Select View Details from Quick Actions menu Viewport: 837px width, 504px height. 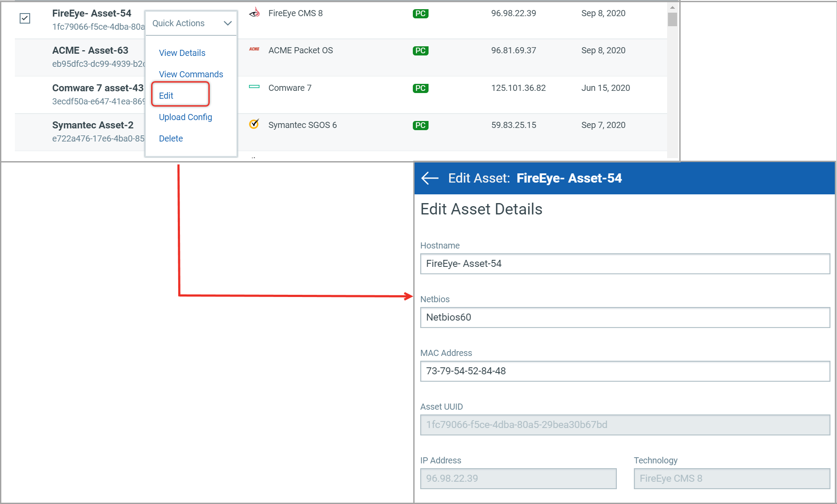pos(182,53)
